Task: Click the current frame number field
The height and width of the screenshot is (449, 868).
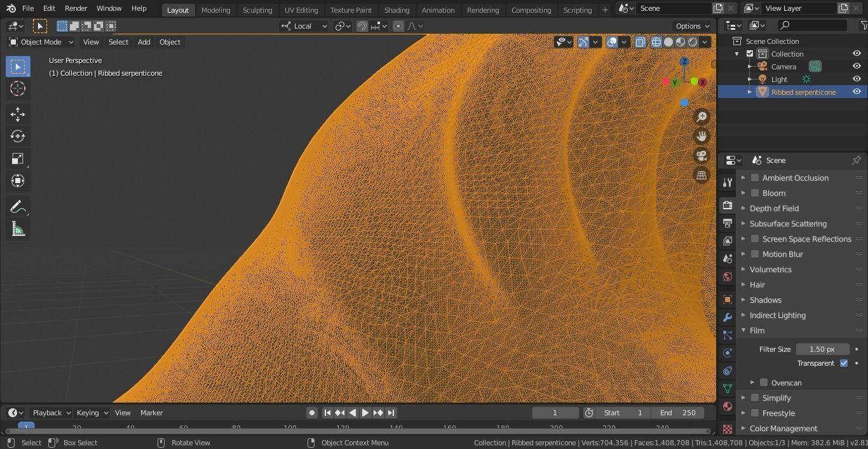Action: (555, 413)
